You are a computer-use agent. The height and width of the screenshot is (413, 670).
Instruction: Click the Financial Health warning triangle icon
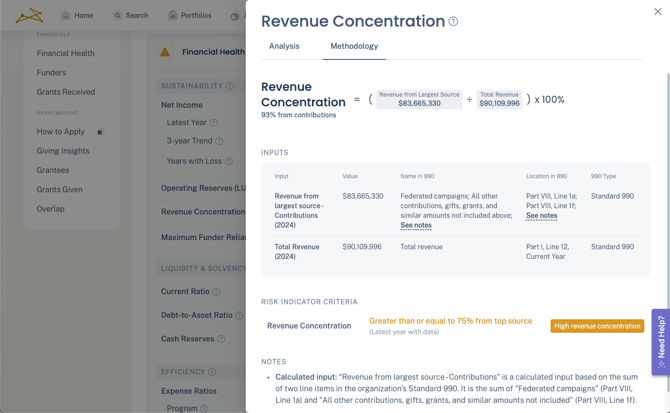(x=165, y=52)
